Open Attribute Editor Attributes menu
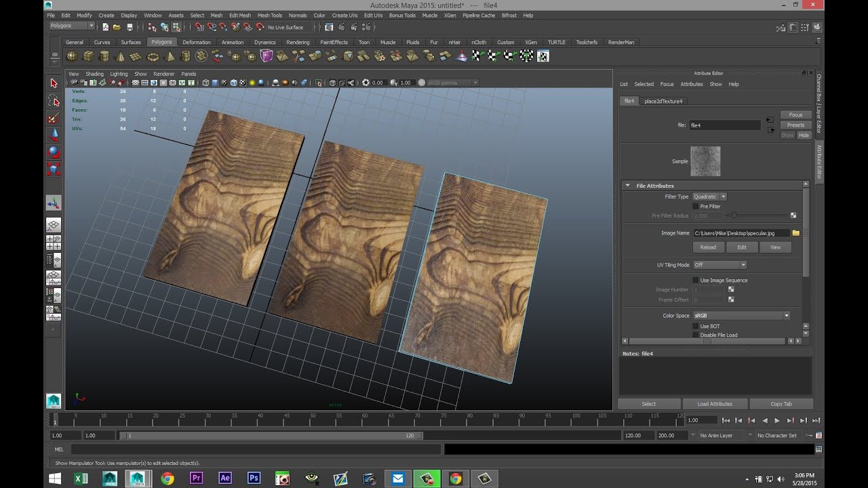The image size is (868, 488). pyautogui.click(x=692, y=84)
